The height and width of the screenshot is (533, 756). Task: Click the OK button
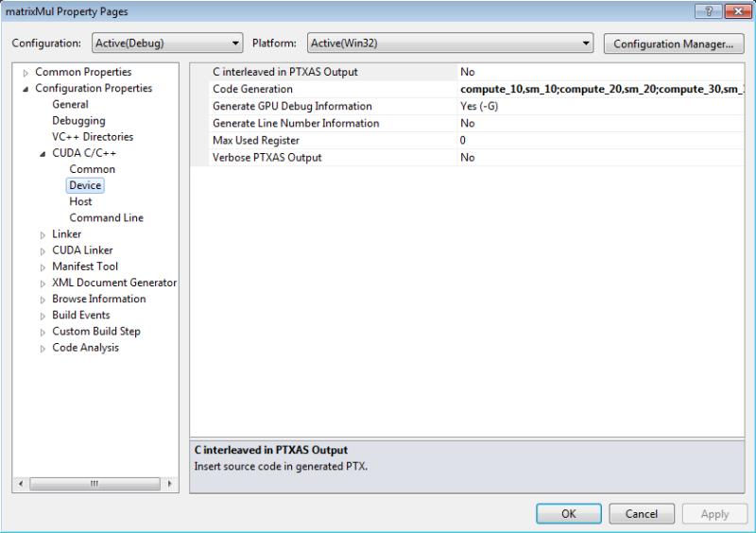569,514
